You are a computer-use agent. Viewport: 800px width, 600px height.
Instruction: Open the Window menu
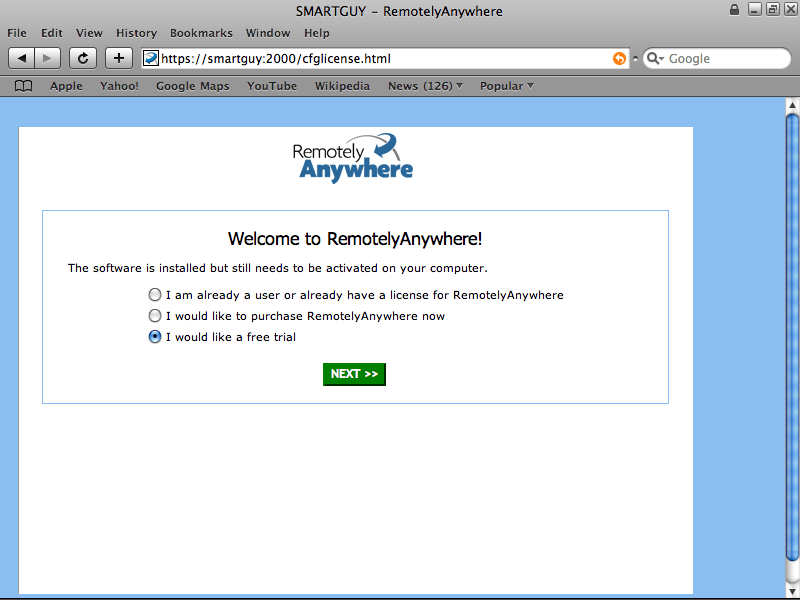268,33
